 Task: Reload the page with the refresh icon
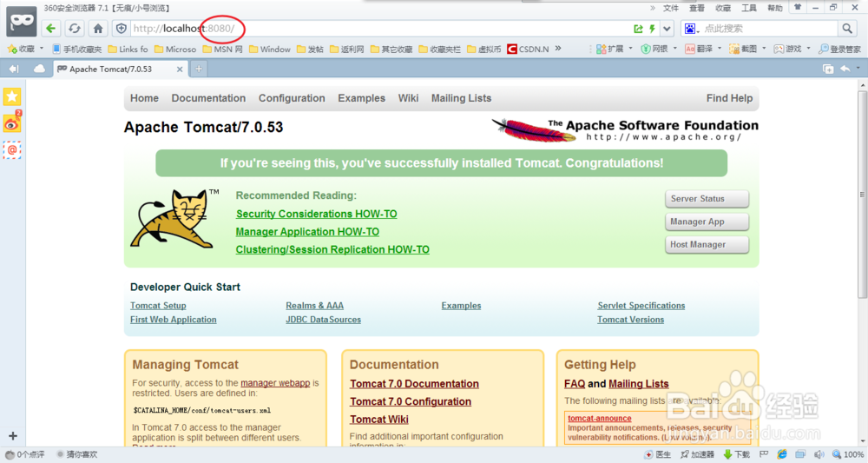[x=74, y=29]
